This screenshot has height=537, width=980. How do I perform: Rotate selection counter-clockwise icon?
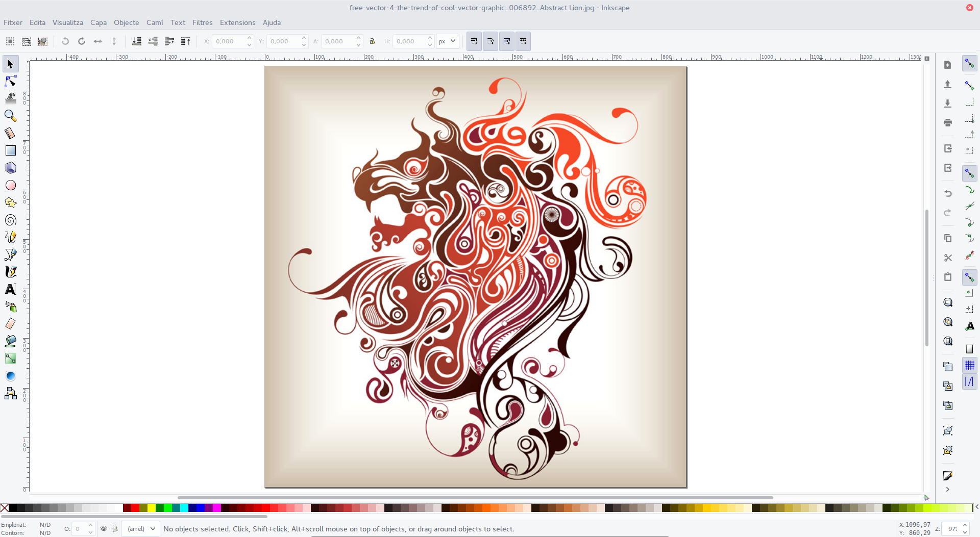(x=65, y=41)
